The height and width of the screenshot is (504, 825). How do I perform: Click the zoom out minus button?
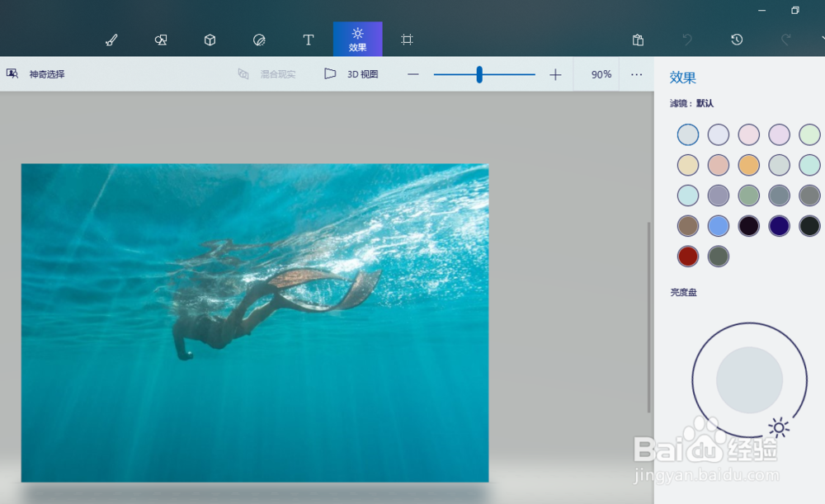click(413, 75)
